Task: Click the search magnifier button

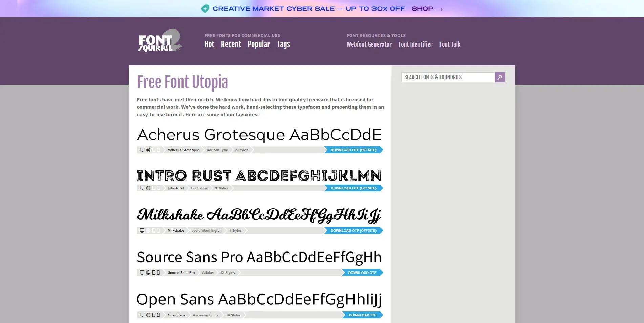Action: click(499, 77)
